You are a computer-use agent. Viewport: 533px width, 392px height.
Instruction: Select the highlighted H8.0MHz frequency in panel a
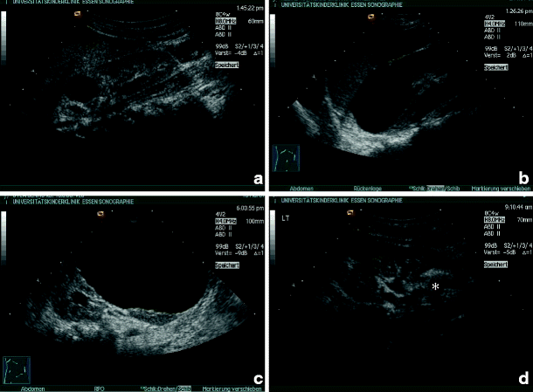point(225,21)
